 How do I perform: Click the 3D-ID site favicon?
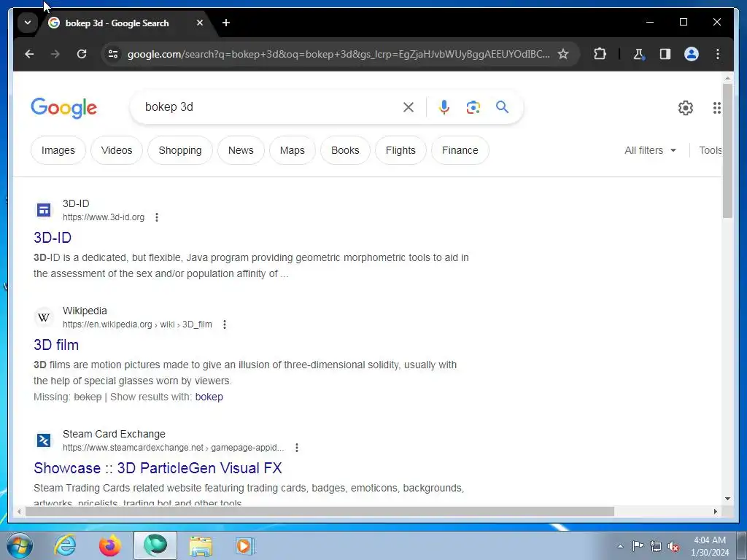[44, 210]
